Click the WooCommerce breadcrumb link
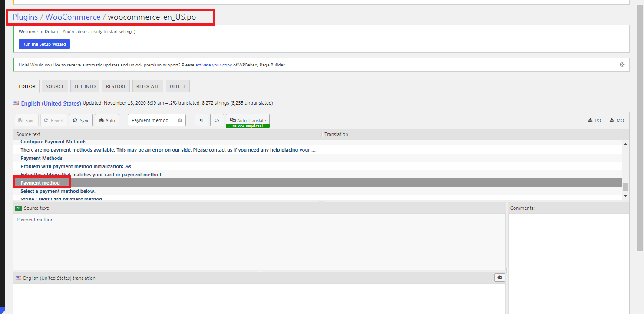 click(x=73, y=17)
